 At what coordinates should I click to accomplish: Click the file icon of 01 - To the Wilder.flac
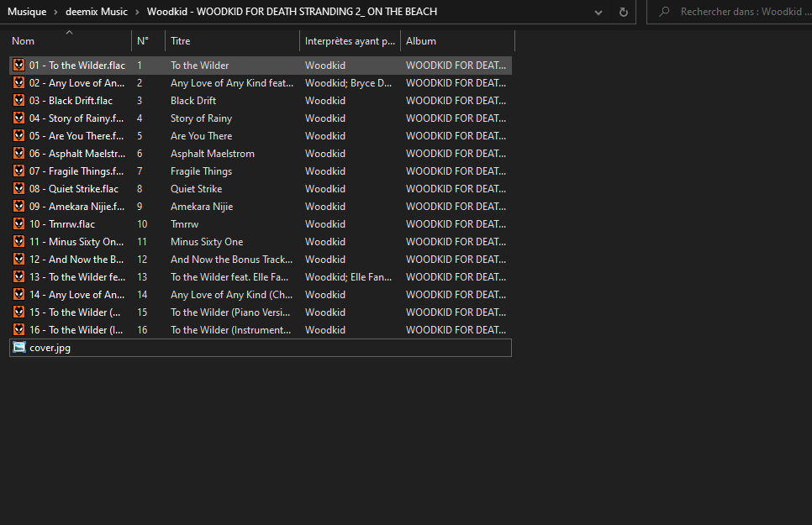coord(19,65)
